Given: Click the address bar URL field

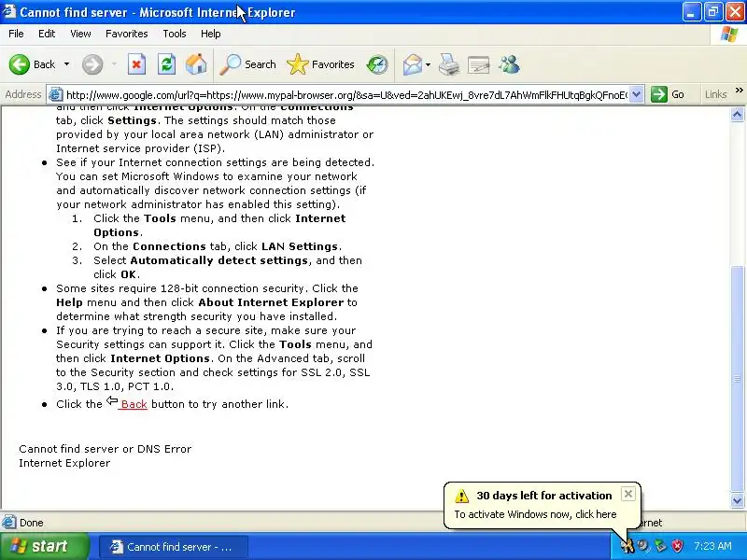Looking at the screenshot, I should [x=346, y=95].
